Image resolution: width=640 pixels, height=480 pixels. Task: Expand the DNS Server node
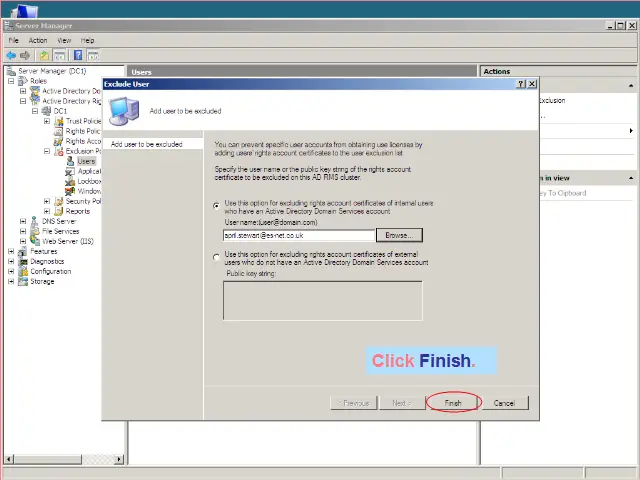(x=23, y=221)
